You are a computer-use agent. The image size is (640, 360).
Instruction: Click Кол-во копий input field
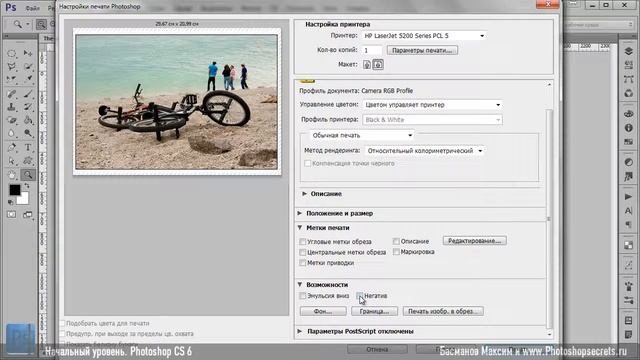coord(372,50)
